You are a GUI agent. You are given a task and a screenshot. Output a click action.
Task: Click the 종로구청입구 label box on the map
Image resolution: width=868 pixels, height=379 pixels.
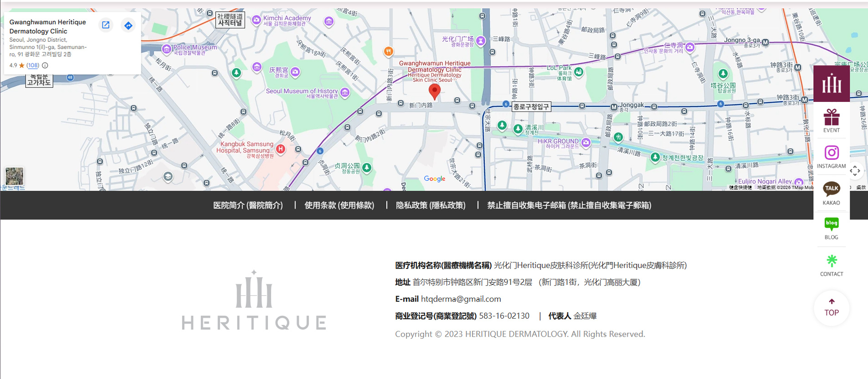click(531, 107)
